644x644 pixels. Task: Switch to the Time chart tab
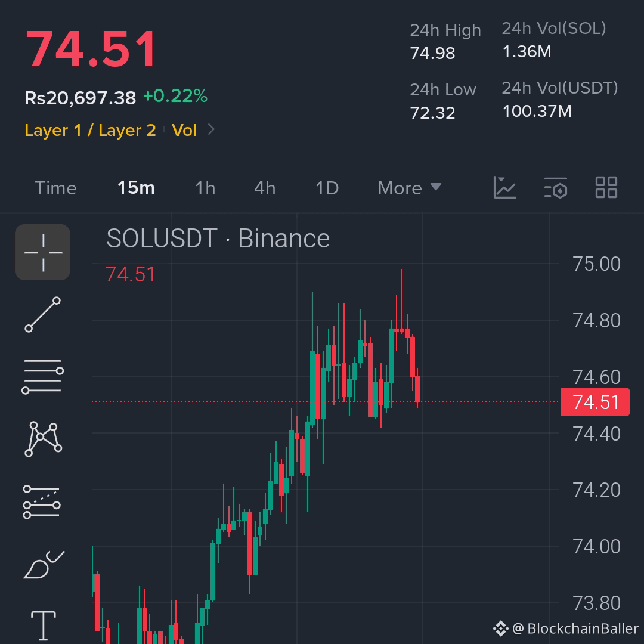pos(56,188)
